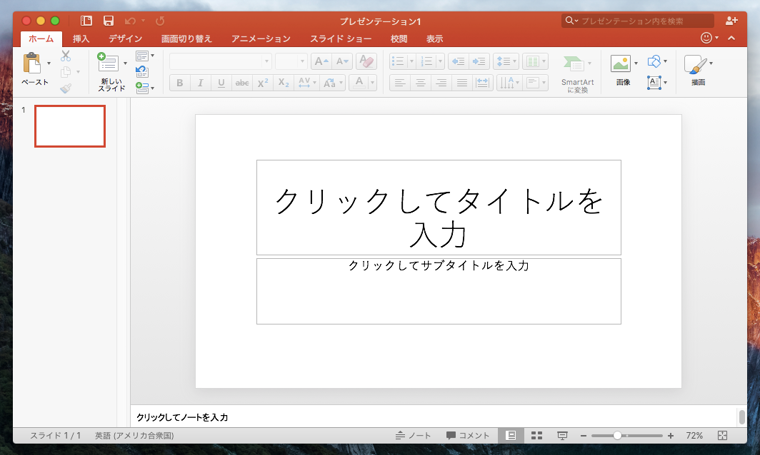The image size is (760, 455).
Task: Switch to the 校閲 tab
Action: [x=399, y=39]
